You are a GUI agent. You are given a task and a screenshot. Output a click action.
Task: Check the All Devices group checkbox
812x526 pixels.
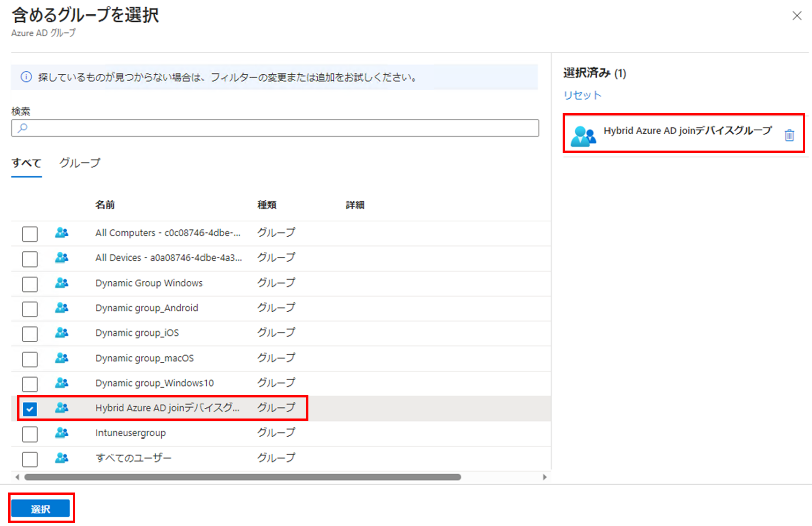pos(30,259)
